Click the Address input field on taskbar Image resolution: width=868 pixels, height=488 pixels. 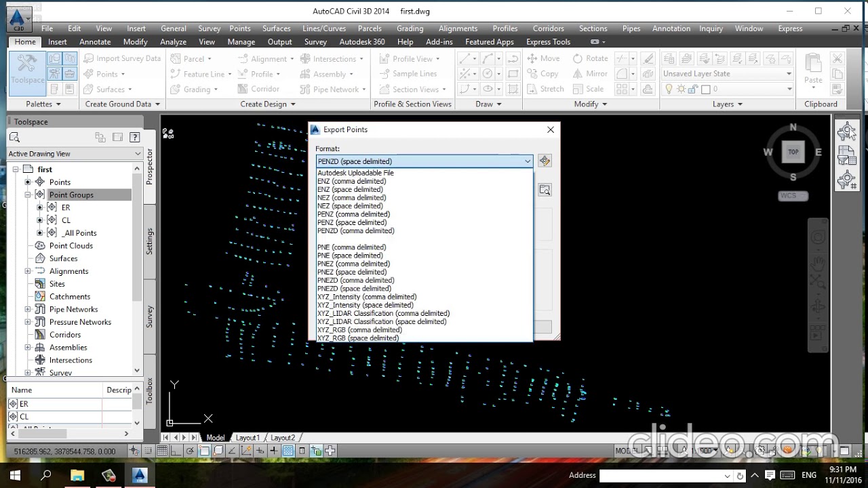pyautogui.click(x=662, y=476)
